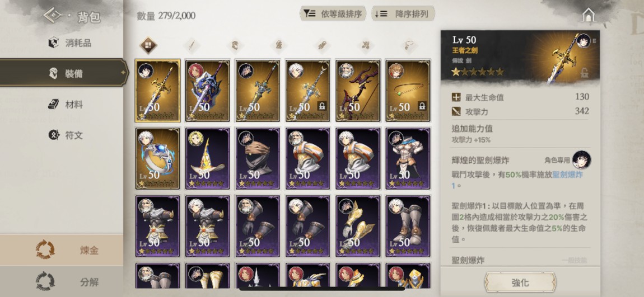The width and height of the screenshot is (644, 297).
Task: Toggle the lock on the 王者之劍 detail
Action: [584, 73]
